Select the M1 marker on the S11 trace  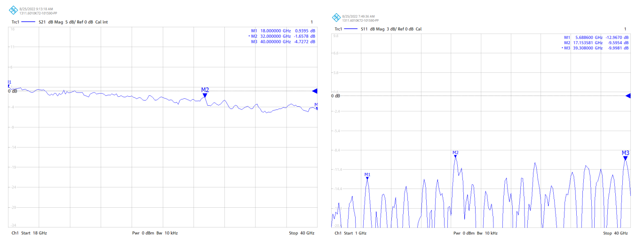coord(367,178)
